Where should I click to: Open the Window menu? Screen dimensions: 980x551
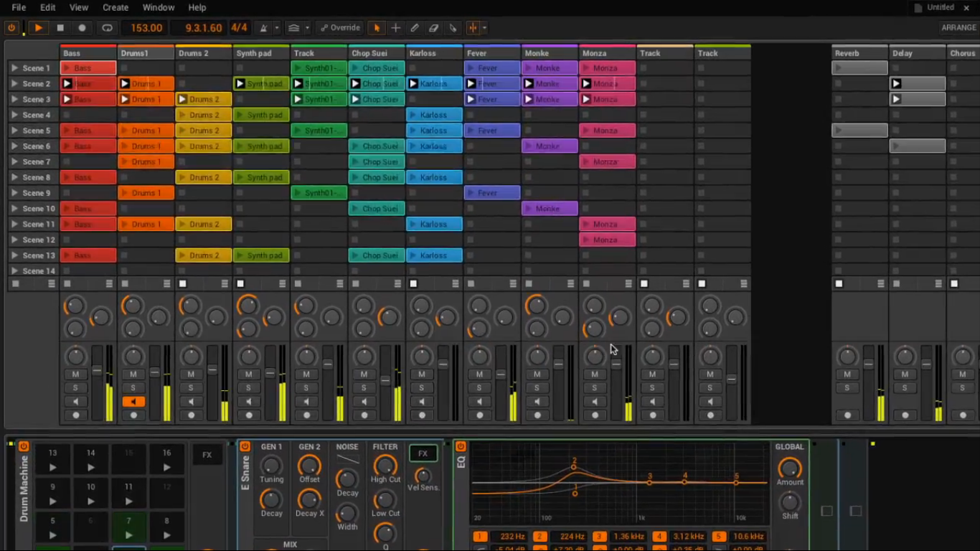[158, 7]
